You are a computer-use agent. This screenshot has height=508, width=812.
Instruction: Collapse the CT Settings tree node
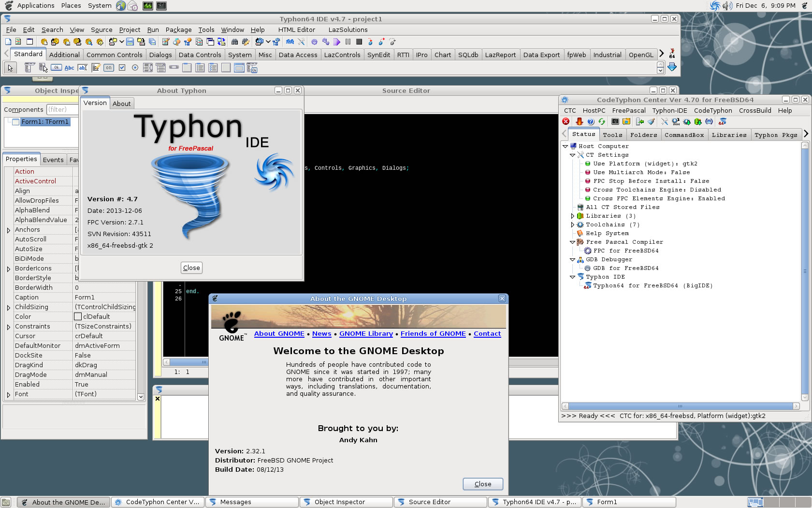click(573, 155)
